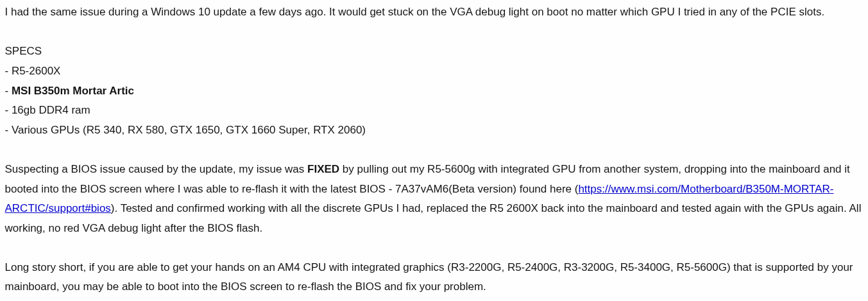
Task: Click the R5-2600X spec line
Action: point(36,71)
